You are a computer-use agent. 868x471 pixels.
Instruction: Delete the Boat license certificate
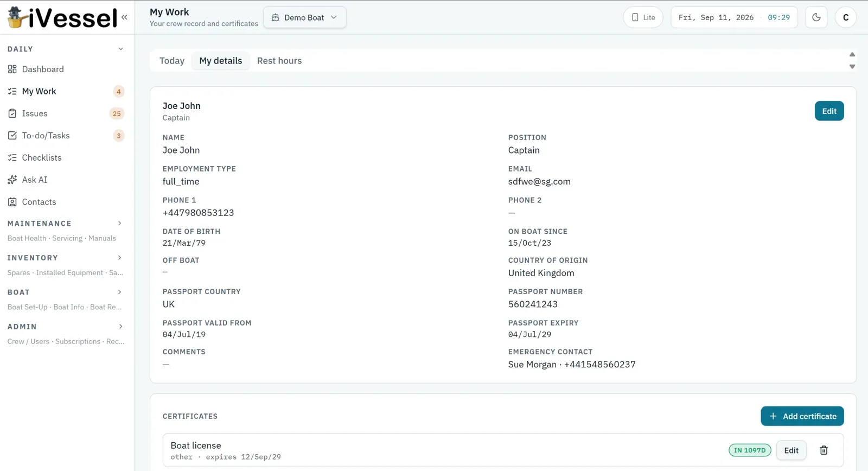click(824, 450)
